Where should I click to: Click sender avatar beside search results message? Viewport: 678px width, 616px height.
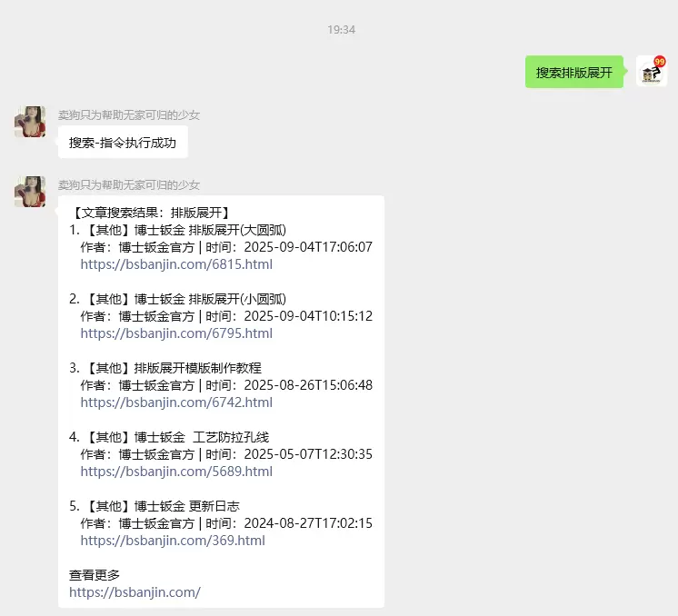click(x=30, y=192)
